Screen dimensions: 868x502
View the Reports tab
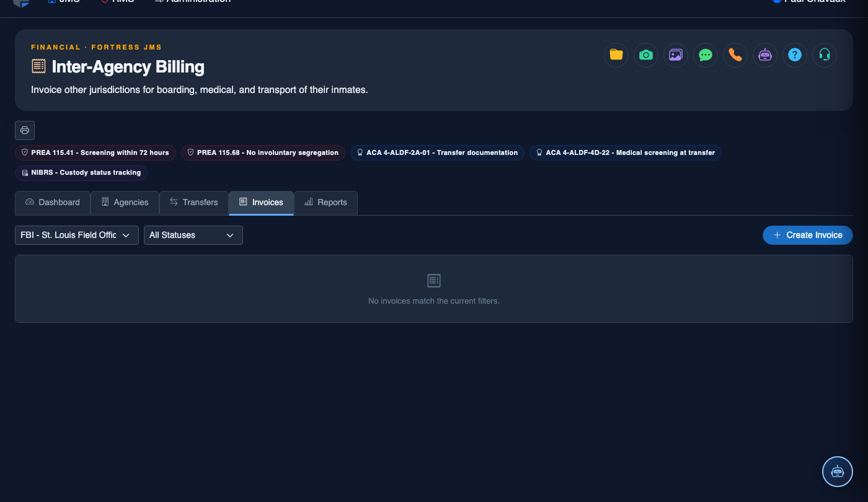click(x=325, y=203)
